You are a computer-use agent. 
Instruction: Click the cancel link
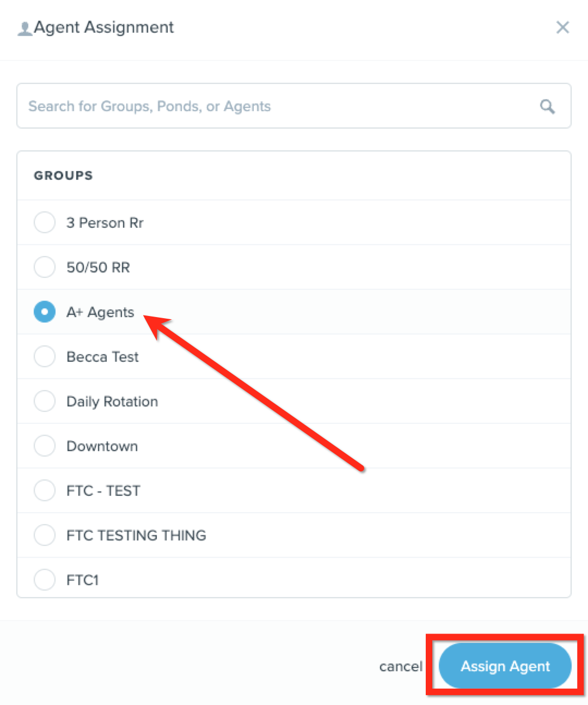click(401, 666)
